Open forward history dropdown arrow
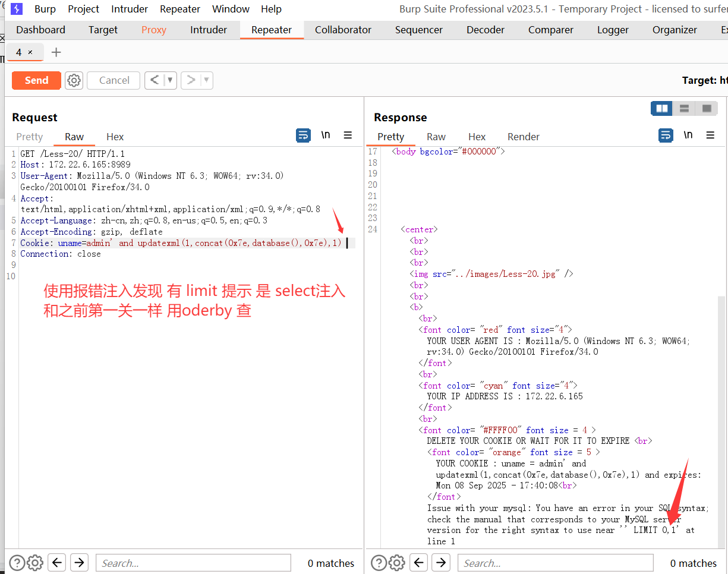 pyautogui.click(x=207, y=80)
